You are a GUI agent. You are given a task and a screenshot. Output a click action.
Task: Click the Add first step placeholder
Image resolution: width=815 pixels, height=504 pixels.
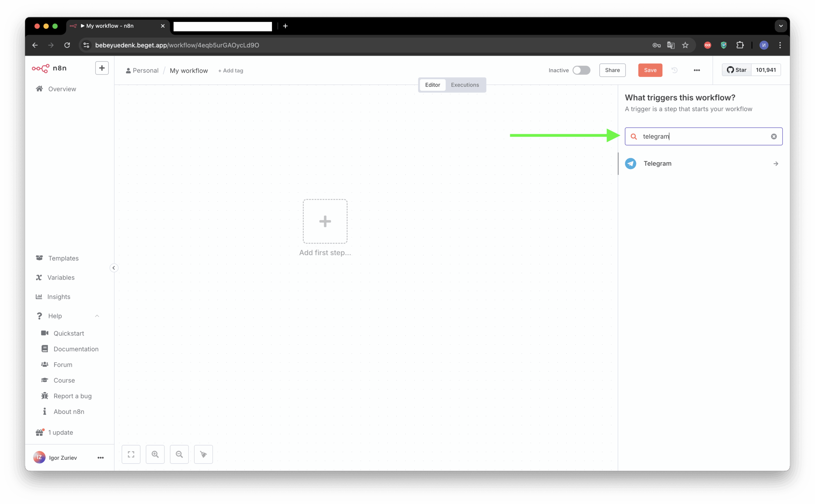coord(325,221)
